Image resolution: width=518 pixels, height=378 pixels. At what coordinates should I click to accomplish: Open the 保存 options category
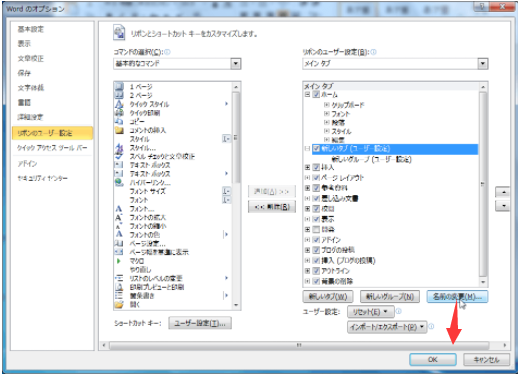pyautogui.click(x=24, y=73)
